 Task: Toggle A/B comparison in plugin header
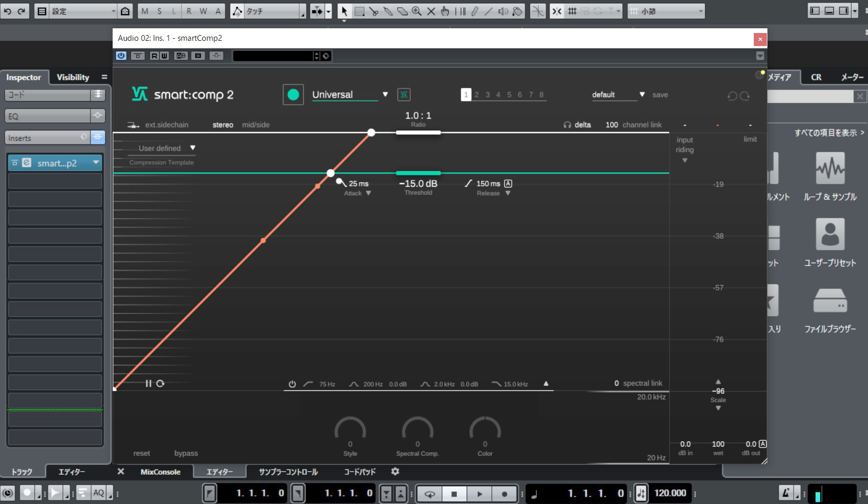click(181, 55)
